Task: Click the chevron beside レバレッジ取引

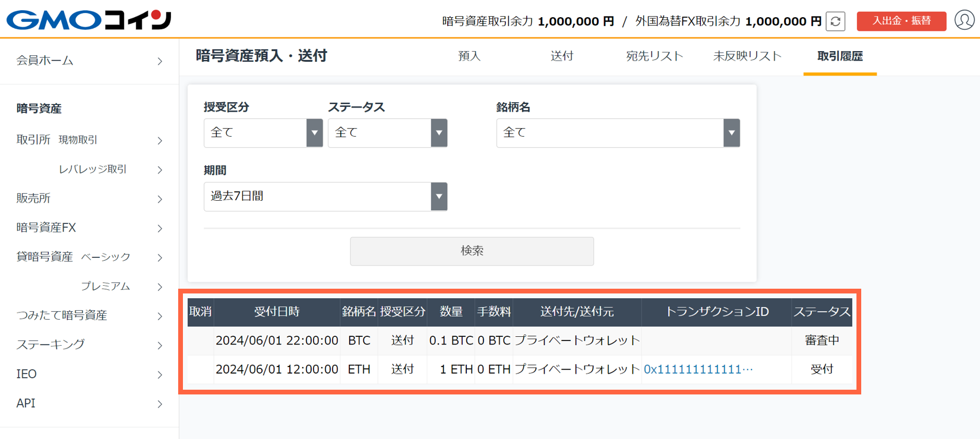Action: tap(160, 170)
